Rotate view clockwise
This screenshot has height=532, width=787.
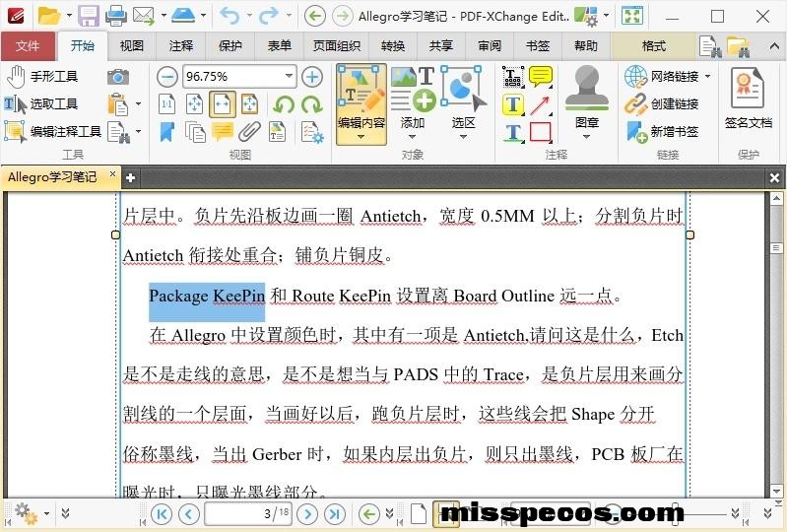pyautogui.click(x=311, y=104)
